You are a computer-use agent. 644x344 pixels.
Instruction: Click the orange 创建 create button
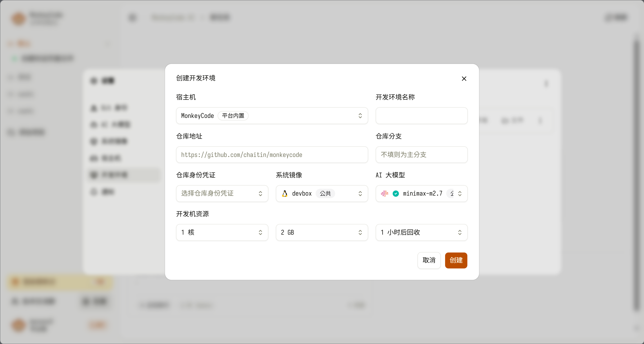click(456, 260)
